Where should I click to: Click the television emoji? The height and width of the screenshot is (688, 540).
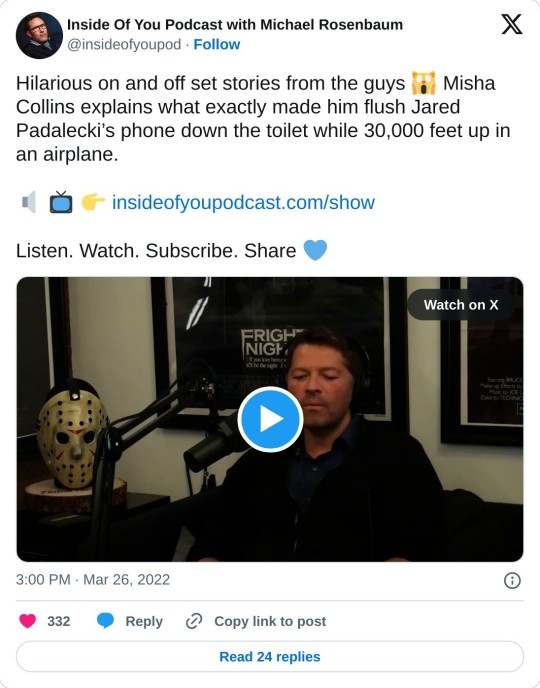[x=61, y=202]
